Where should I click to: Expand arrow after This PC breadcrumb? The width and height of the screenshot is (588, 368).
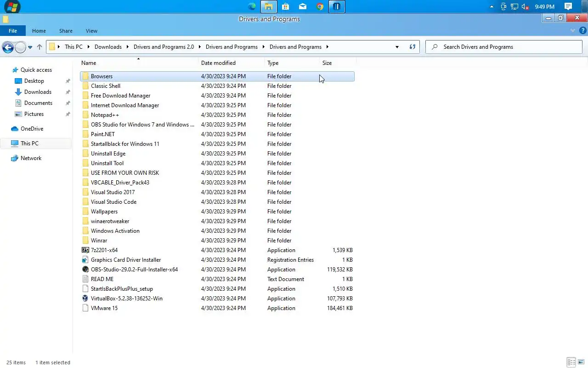pyautogui.click(x=88, y=47)
